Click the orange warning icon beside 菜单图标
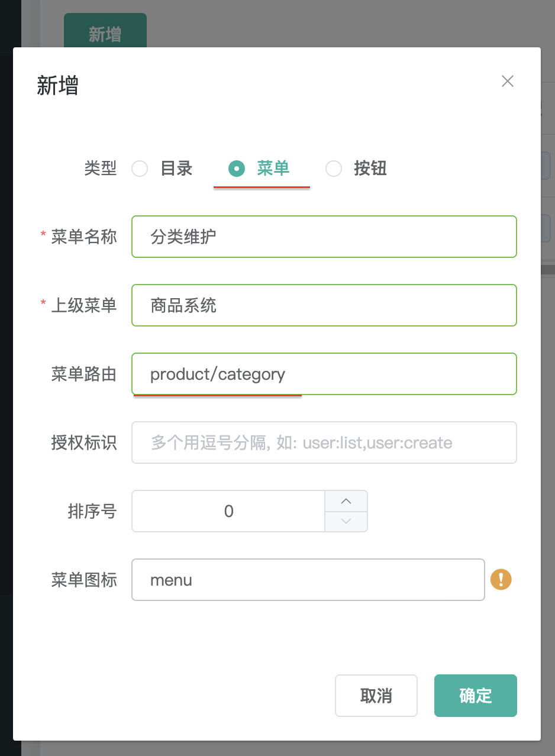 point(501,579)
